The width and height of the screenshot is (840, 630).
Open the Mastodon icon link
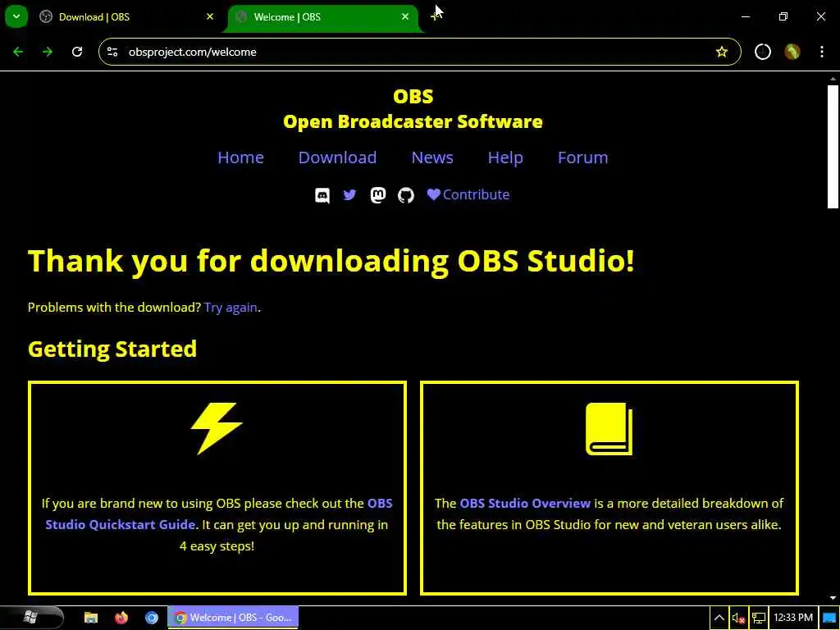(377, 195)
